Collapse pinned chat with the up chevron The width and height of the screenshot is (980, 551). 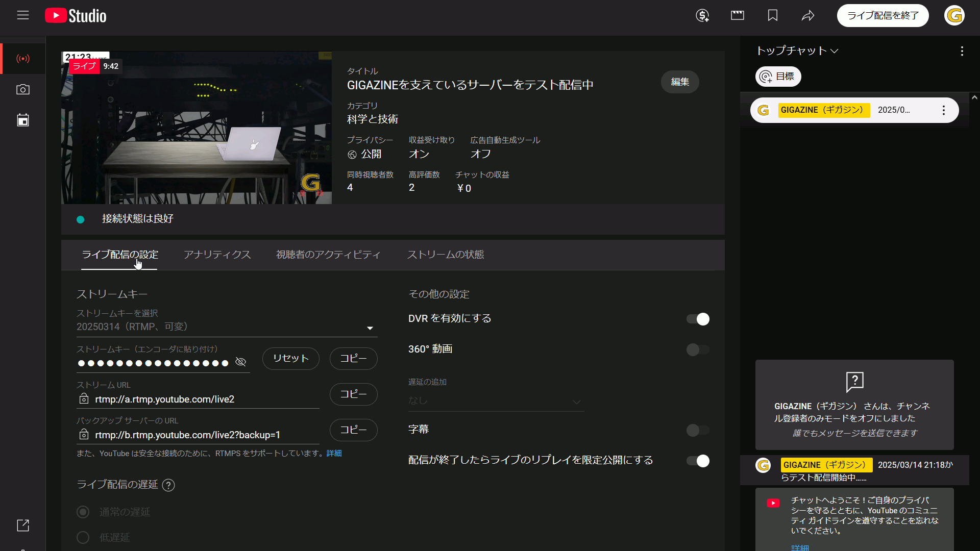point(974,97)
